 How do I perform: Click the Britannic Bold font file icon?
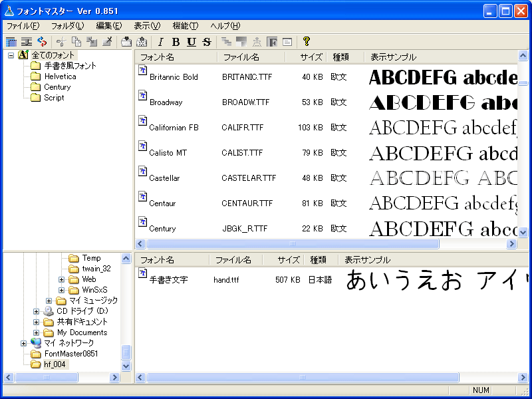(x=142, y=70)
